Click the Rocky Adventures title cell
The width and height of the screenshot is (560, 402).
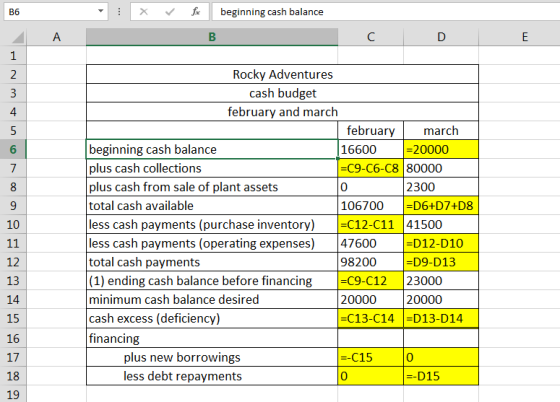click(282, 75)
